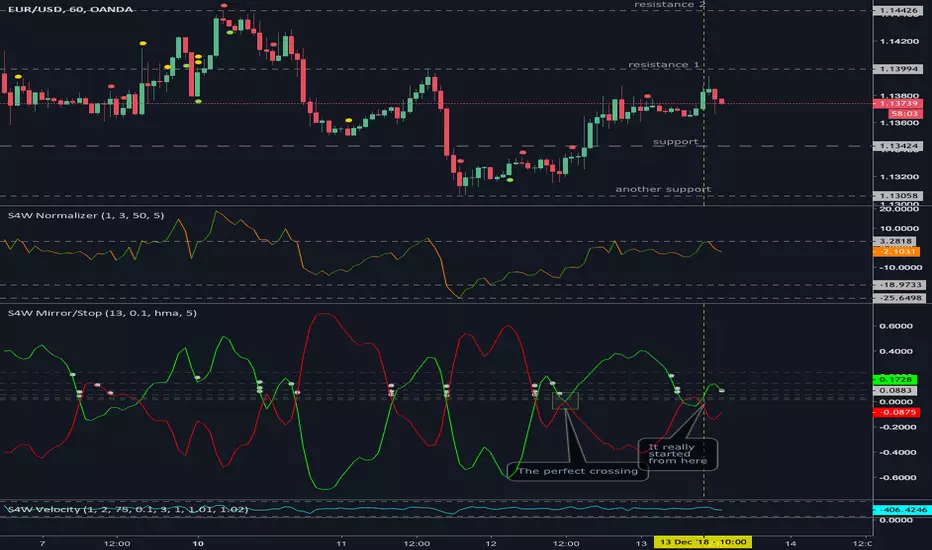The height and width of the screenshot is (550, 932).
Task: Click the 'support' line label
Action: 675,142
